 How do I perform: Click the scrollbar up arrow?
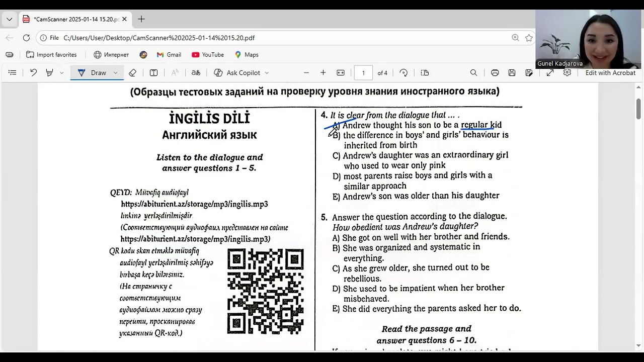click(x=638, y=87)
